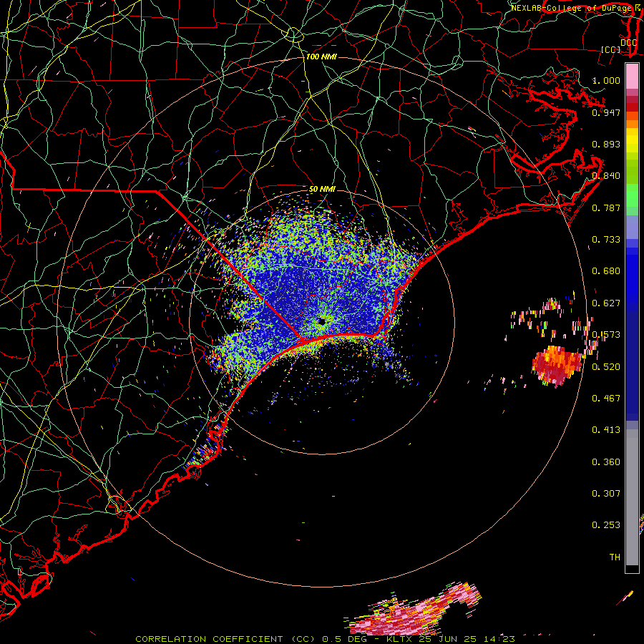This screenshot has width=644, height=644.
Task: Click the black radar site dot at center
Action: (322, 321)
